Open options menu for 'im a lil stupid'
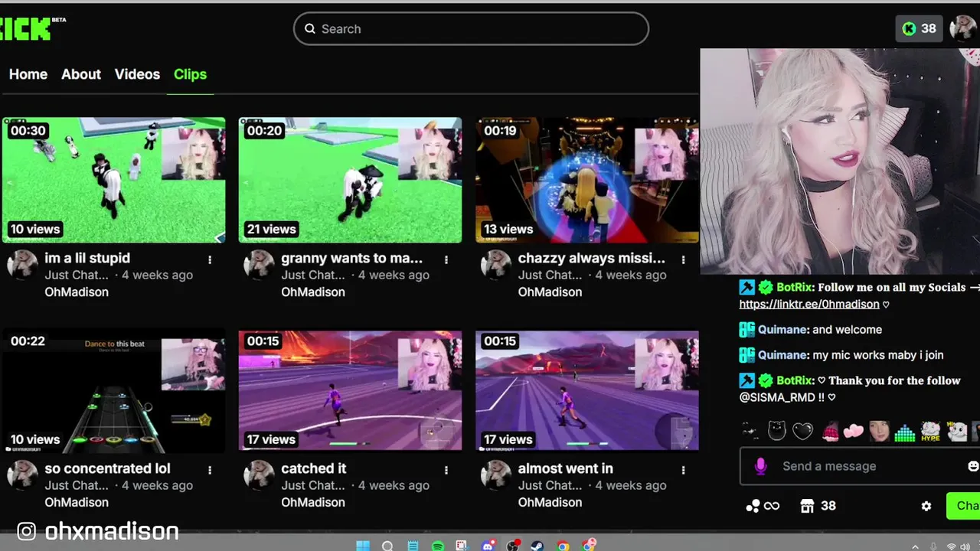This screenshot has width=980, height=551. 210,259
